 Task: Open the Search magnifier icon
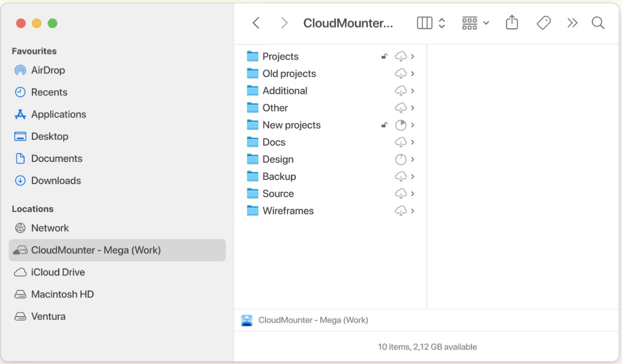coord(598,23)
